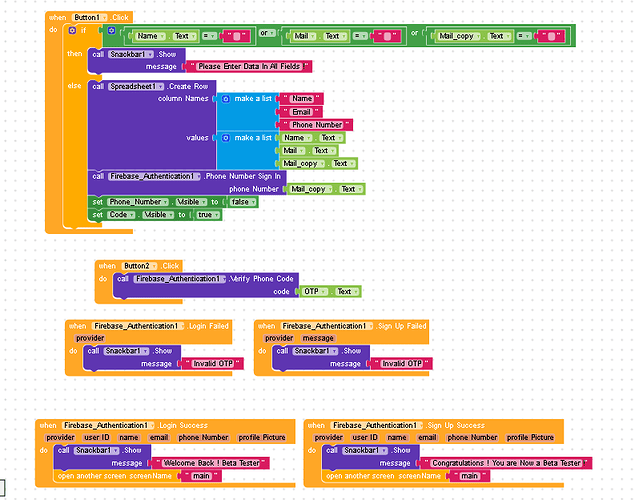Select the 'Name' string in column Names list

click(302, 99)
